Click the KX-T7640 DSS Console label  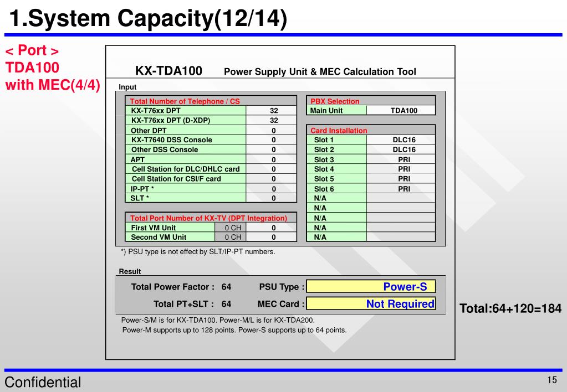click(x=171, y=140)
